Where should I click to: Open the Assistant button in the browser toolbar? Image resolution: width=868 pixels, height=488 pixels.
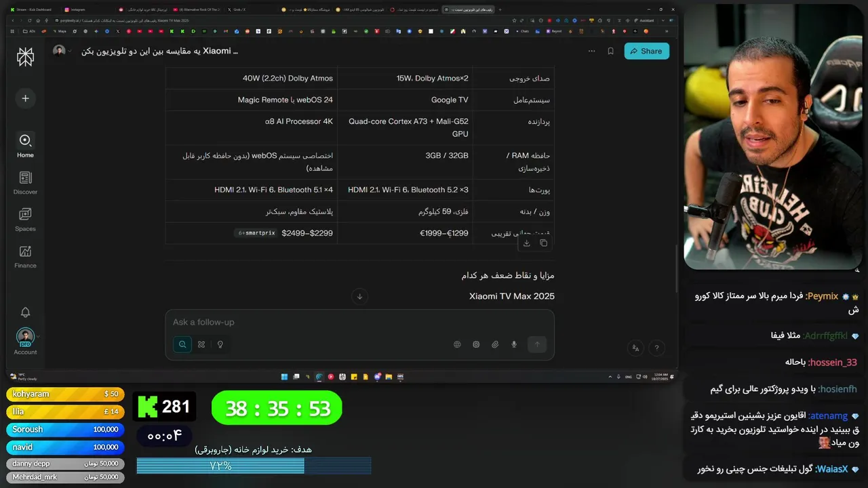643,20
